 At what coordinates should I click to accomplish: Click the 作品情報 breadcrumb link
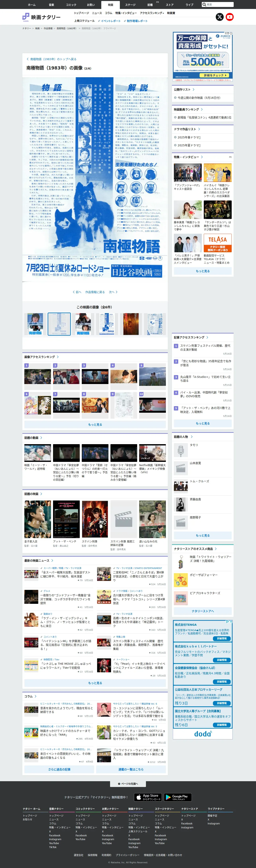pos(48,28)
